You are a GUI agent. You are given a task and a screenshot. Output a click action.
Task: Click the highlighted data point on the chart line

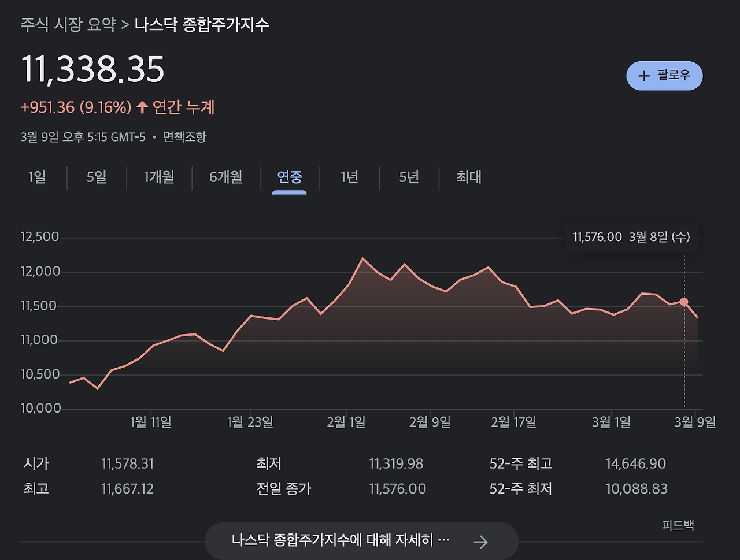(684, 302)
